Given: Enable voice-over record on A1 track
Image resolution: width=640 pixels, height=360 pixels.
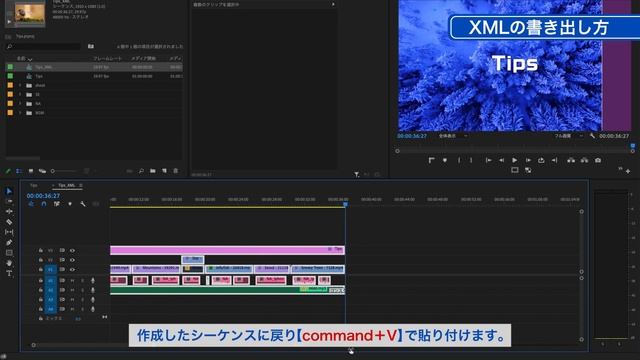Looking at the screenshot, I should (93, 280).
